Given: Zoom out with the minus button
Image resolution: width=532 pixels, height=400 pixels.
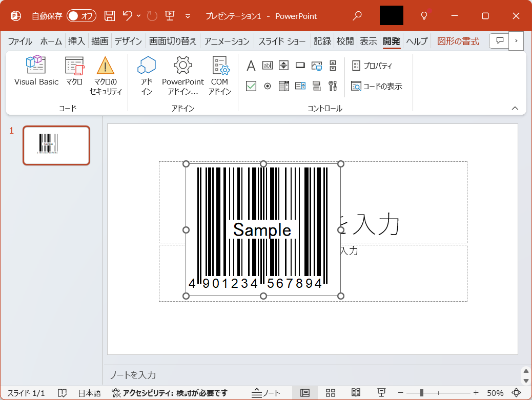Looking at the screenshot, I should (400, 393).
